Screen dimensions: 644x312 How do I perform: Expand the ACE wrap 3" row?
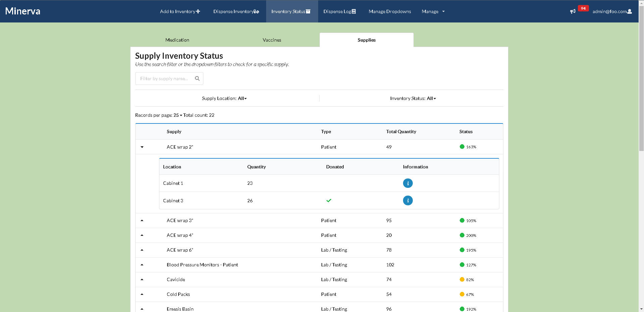pyautogui.click(x=142, y=220)
